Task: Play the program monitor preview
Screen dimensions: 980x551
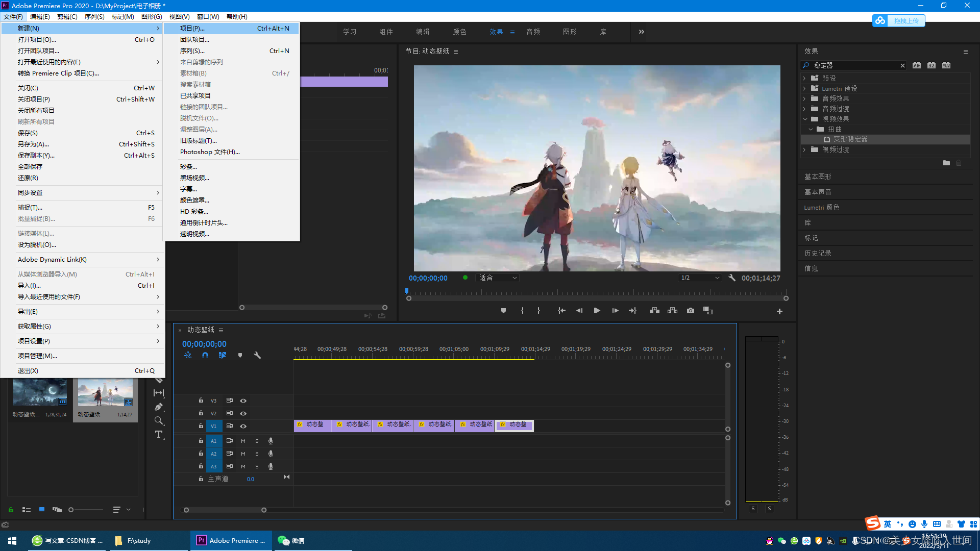Action: tap(597, 311)
